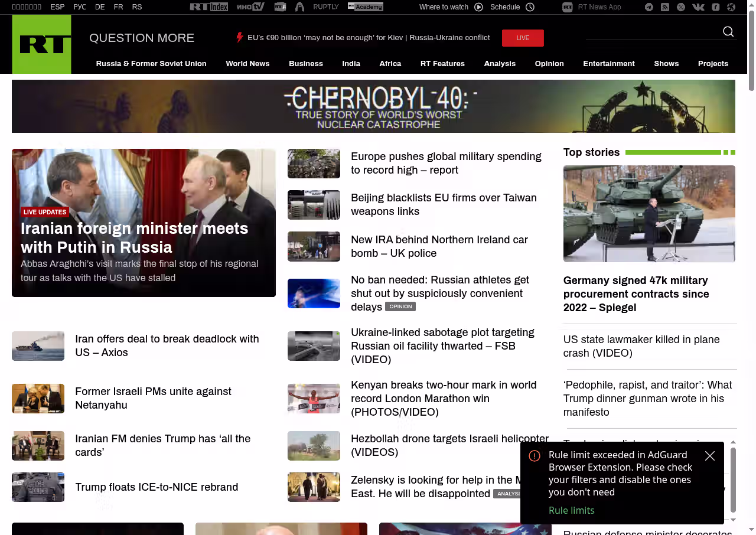
Task: Switch language to DE
Action: coord(100,7)
